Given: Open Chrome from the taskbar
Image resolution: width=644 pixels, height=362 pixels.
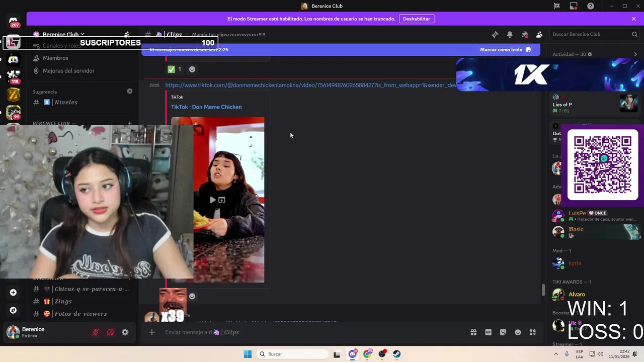Looking at the screenshot, I should point(367,354).
